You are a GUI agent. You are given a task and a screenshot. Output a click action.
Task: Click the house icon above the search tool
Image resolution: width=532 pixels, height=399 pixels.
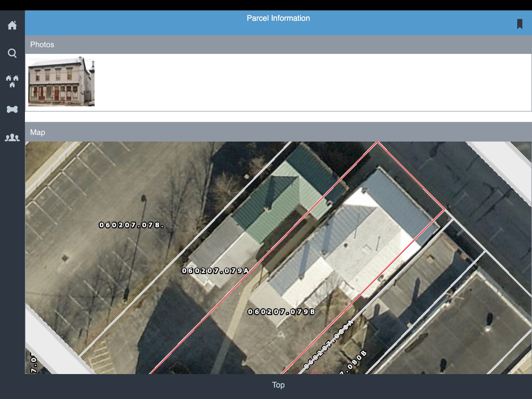12,25
